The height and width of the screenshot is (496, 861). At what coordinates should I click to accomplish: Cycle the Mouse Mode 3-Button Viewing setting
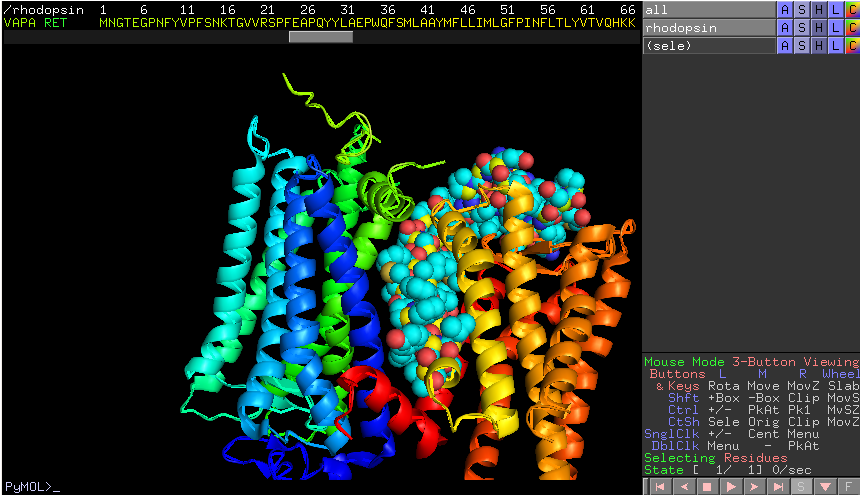coord(751,362)
